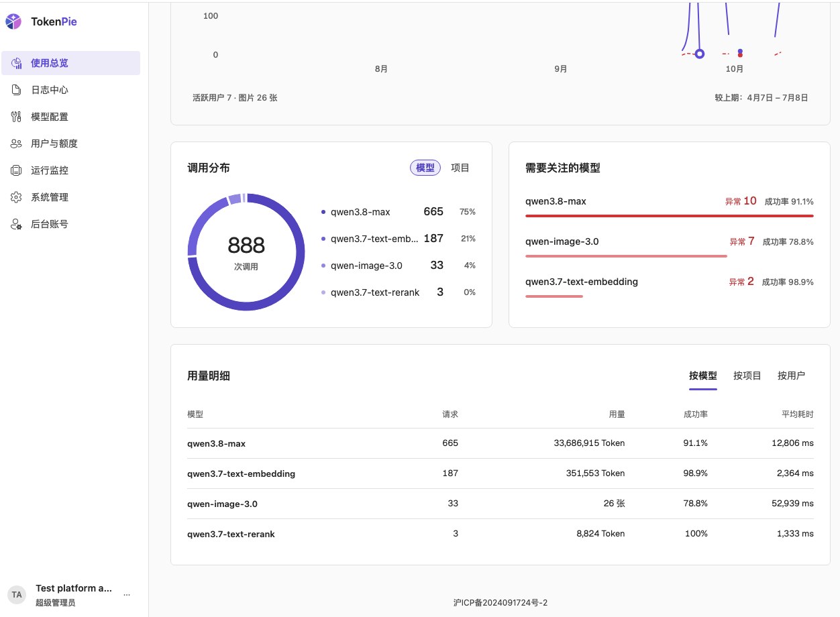Click qwen3.8-max red anomaly bar

click(x=670, y=216)
